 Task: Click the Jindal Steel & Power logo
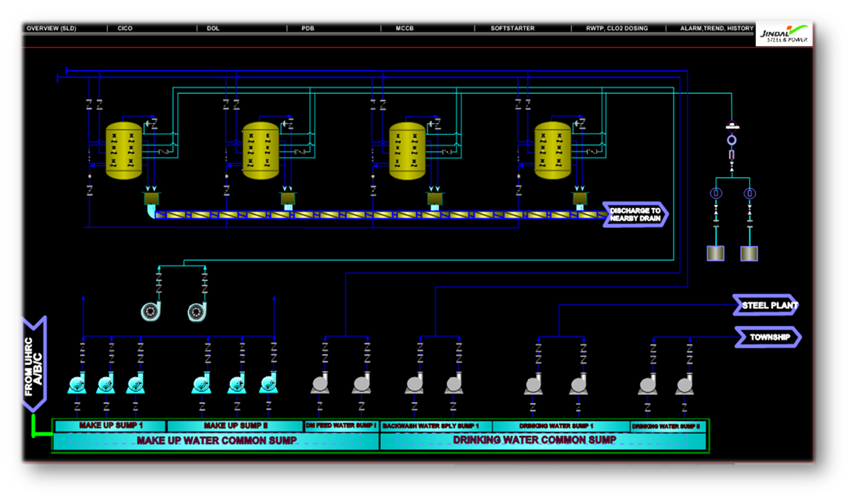tap(784, 34)
